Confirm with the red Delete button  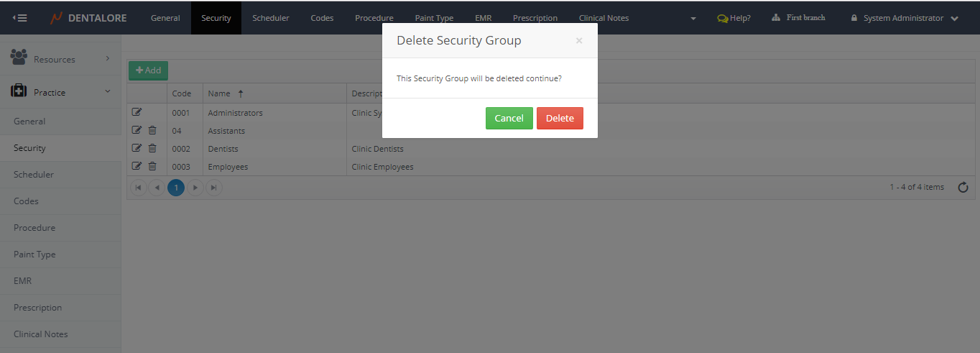pyautogui.click(x=560, y=118)
